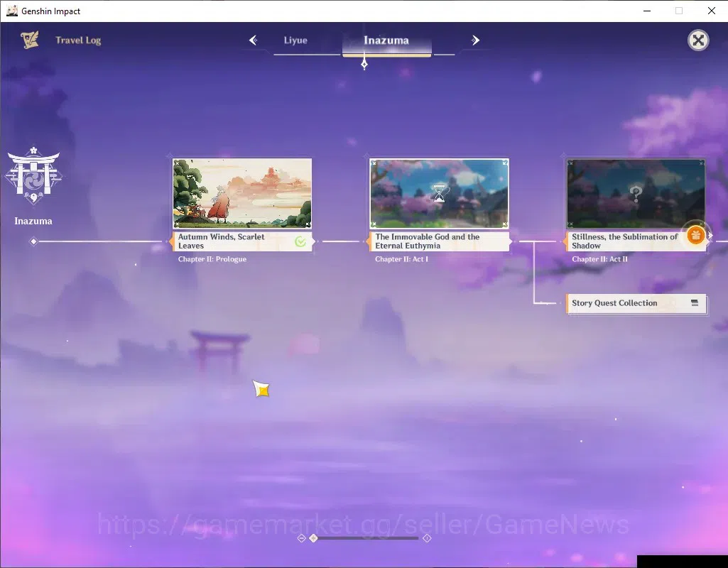Click the green completed checkmark icon
The height and width of the screenshot is (568, 728).
tap(300, 241)
